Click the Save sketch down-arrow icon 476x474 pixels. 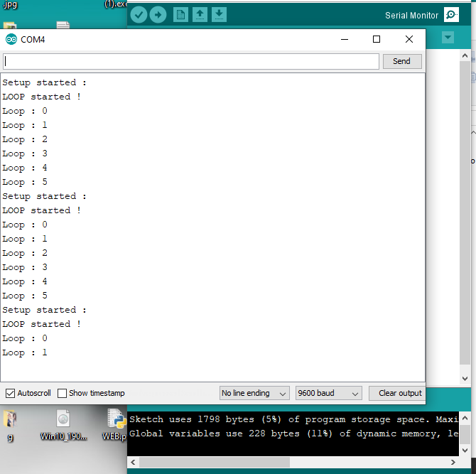click(219, 14)
